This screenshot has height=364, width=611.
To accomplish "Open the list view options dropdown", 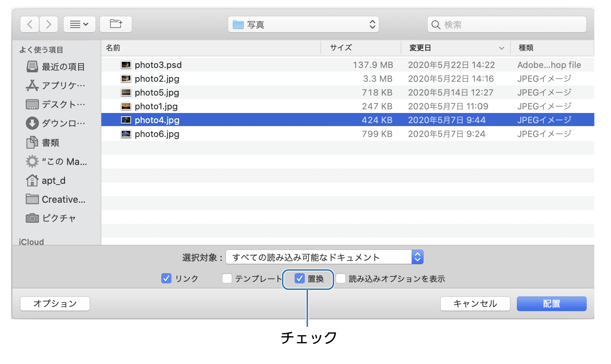I will (x=80, y=24).
